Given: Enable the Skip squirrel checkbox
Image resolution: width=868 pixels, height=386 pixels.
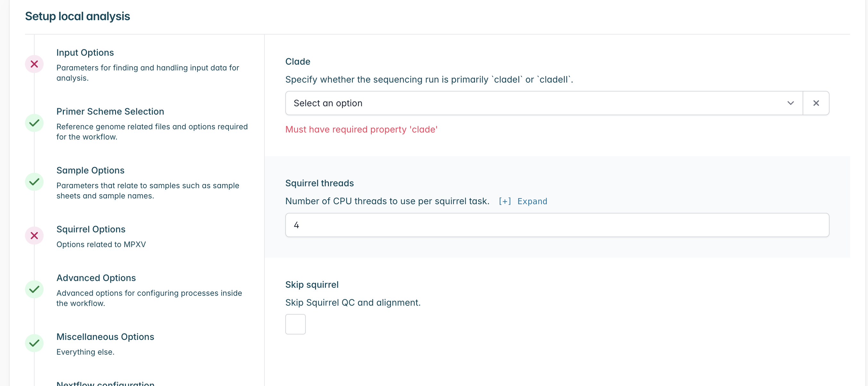Looking at the screenshot, I should coord(295,324).
